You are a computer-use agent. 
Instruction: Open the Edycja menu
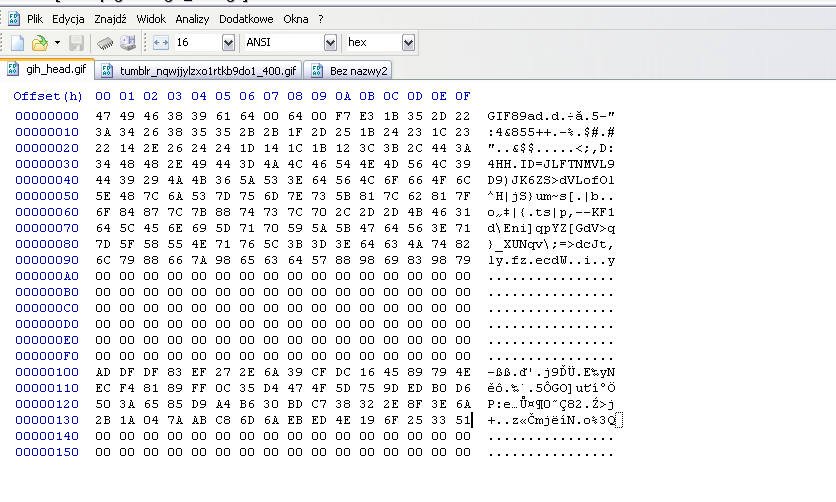pyautogui.click(x=68, y=19)
